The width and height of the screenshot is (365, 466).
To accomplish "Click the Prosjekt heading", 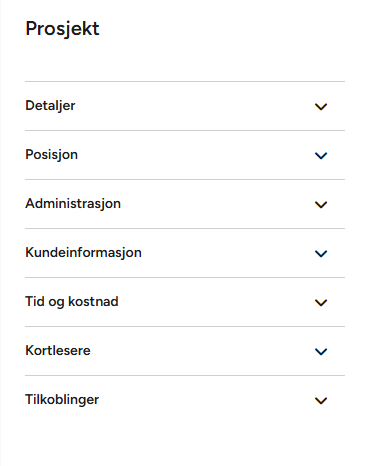I will pyautogui.click(x=62, y=29).
